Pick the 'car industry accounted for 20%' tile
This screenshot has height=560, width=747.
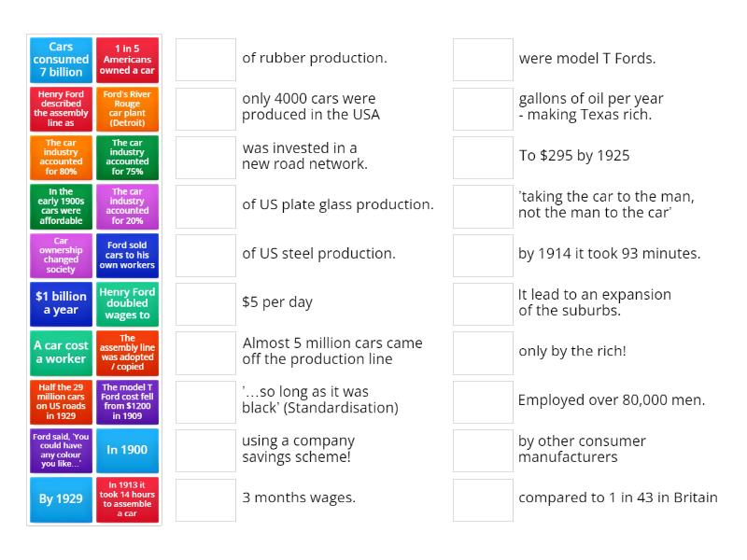pos(127,205)
